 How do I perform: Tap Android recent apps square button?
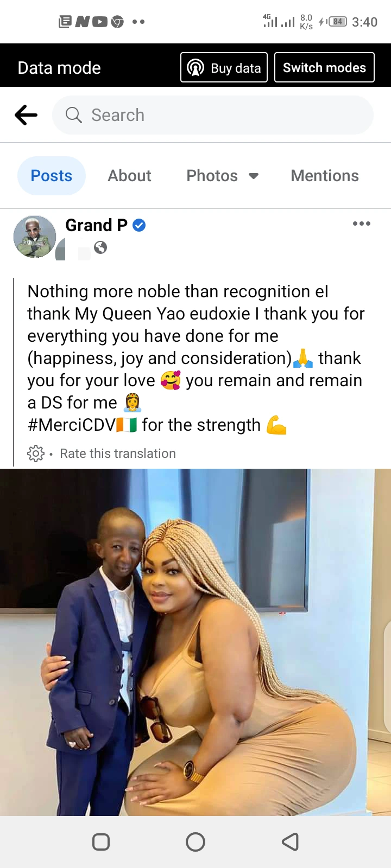tap(101, 842)
